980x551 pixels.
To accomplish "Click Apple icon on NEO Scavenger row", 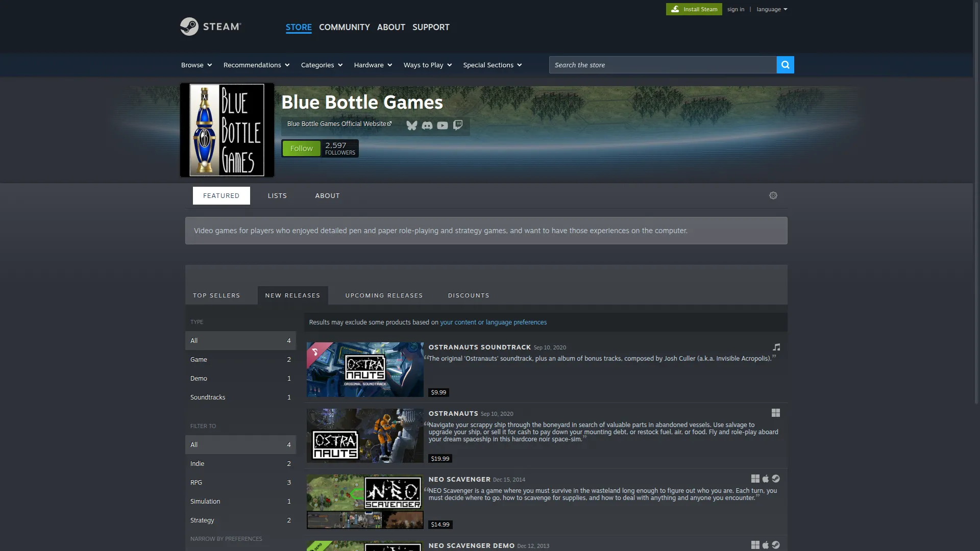I will coord(766,479).
